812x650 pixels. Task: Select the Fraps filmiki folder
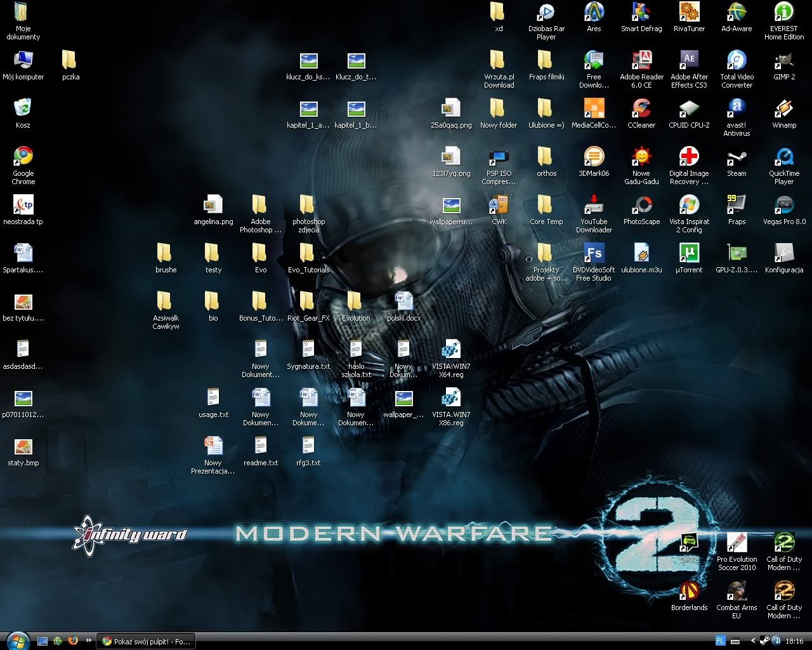pos(546,65)
